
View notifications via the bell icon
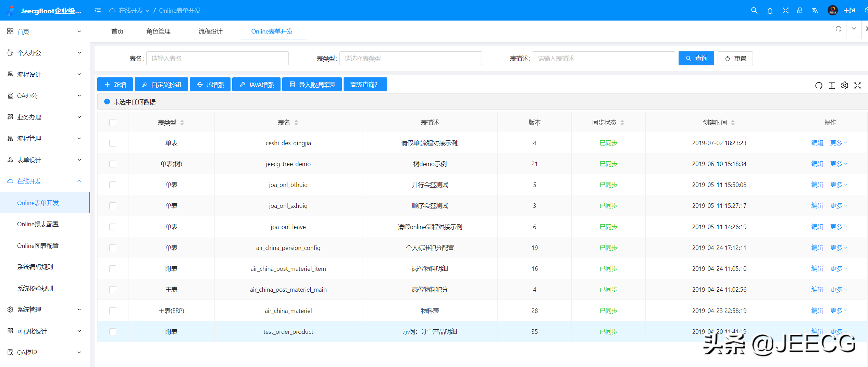770,10
